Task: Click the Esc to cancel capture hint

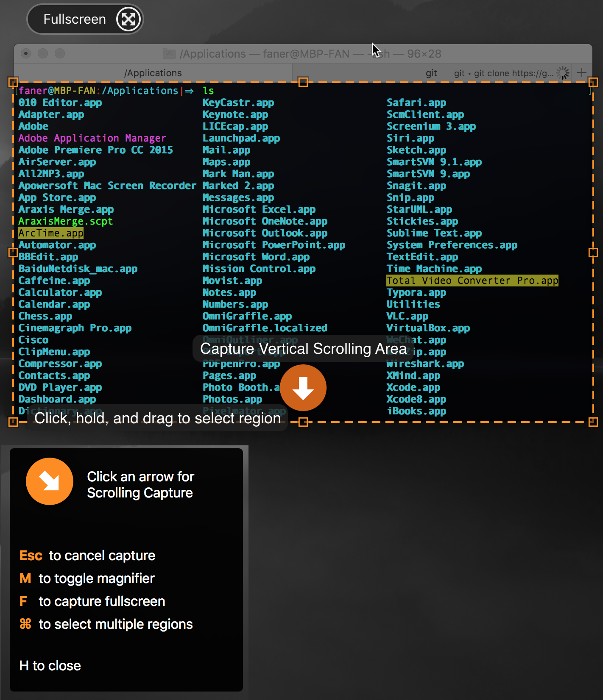Action: (x=87, y=556)
